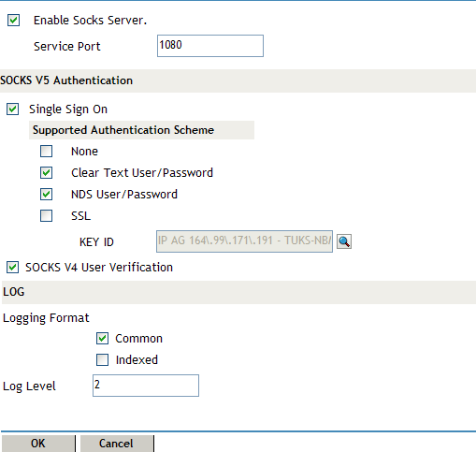Image resolution: width=476 pixels, height=452 pixels.
Task: Click the LOG section header bar
Action: (x=238, y=292)
